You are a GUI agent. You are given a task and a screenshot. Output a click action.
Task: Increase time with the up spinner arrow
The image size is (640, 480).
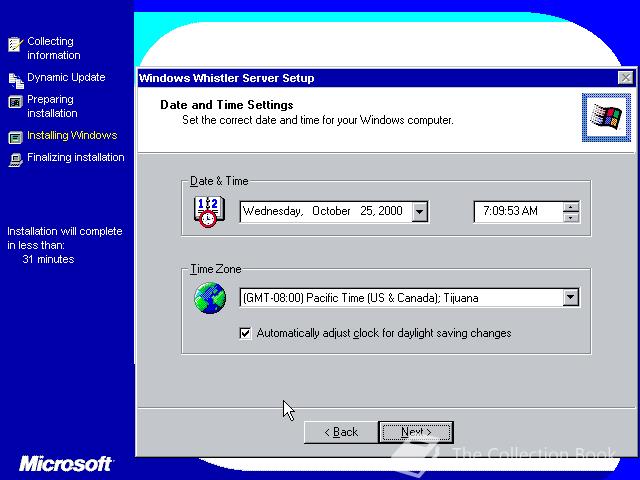(x=571, y=207)
